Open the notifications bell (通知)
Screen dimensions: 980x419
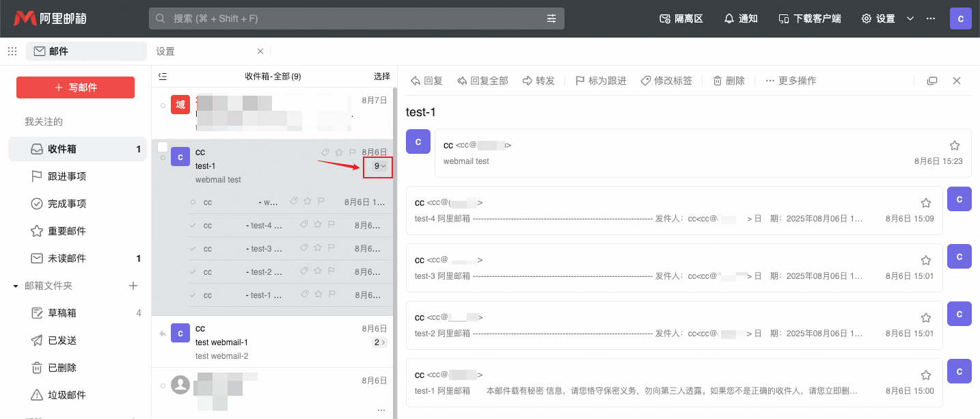click(x=741, y=18)
